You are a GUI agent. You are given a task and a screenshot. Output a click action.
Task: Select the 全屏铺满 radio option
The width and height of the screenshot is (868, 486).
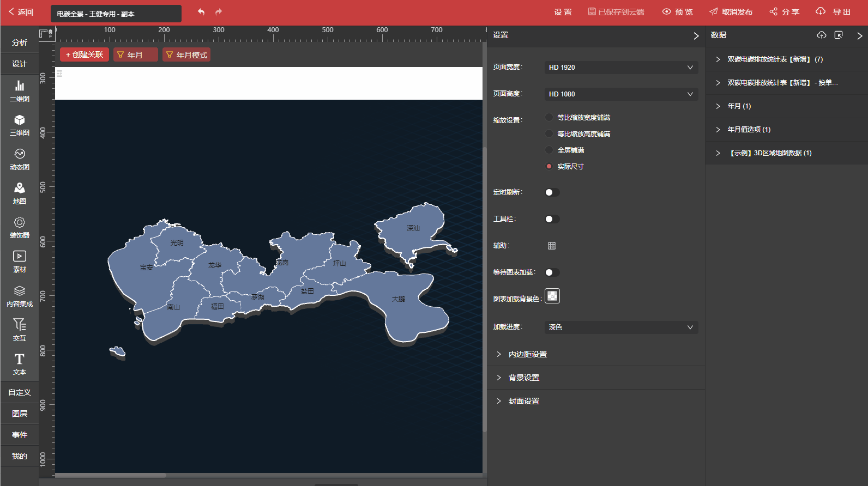pos(549,150)
